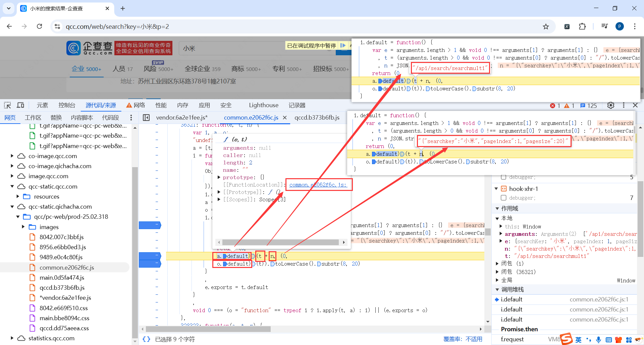Toggle the hook-xhr-1 debugger breakpoint checkbox
The image size is (644, 345).
[503, 198]
